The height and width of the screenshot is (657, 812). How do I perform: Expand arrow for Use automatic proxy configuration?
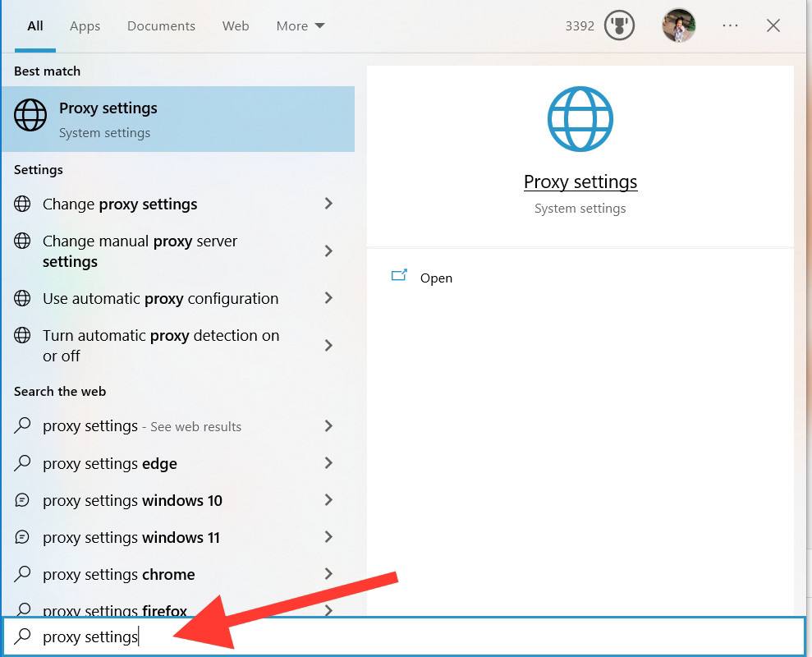[328, 298]
